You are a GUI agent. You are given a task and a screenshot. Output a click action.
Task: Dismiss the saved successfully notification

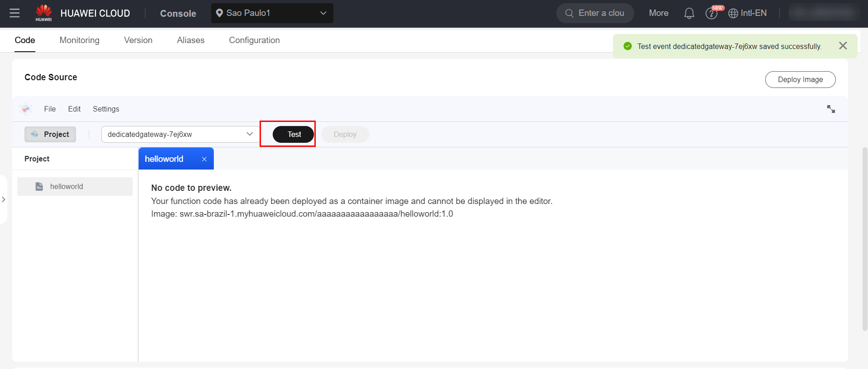[x=843, y=46]
